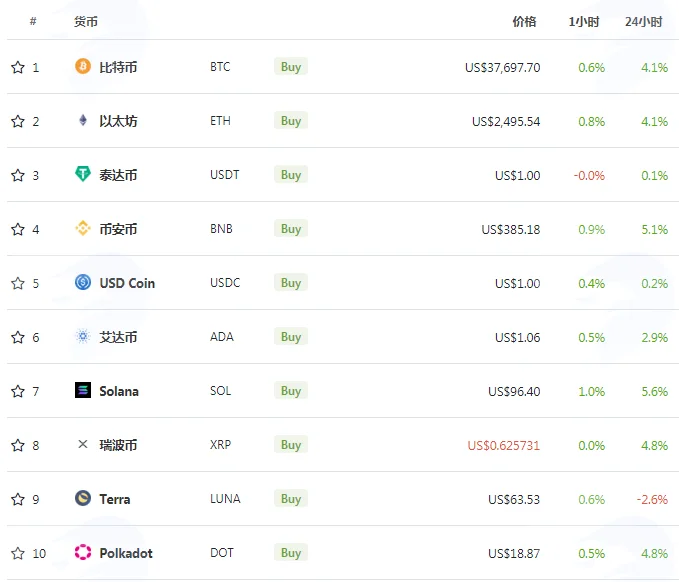The height and width of the screenshot is (582, 679).
Task: Click the Tether green logo
Action: [83, 174]
